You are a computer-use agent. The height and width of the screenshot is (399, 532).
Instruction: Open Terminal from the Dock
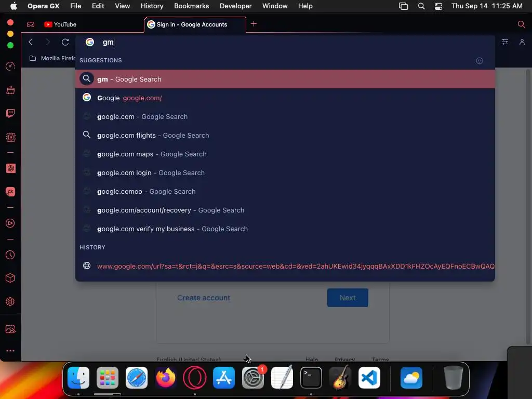[x=311, y=378]
